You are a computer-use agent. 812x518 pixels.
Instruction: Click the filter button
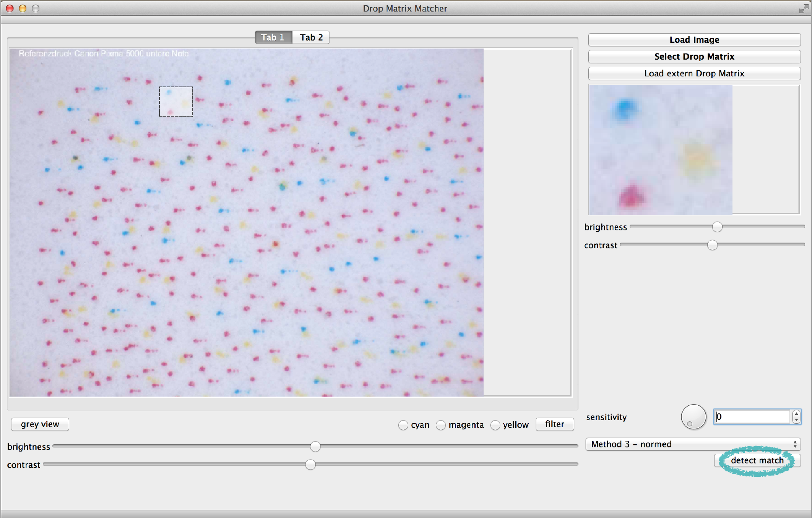click(x=555, y=423)
